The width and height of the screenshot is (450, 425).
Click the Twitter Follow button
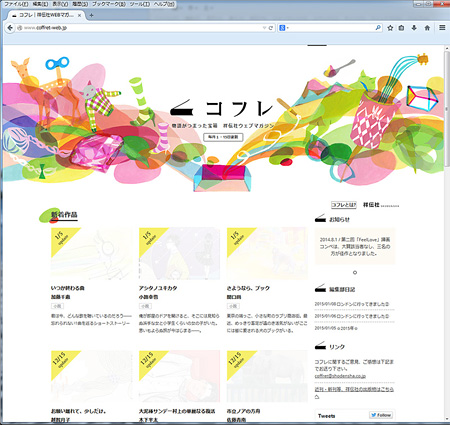pos(381,415)
